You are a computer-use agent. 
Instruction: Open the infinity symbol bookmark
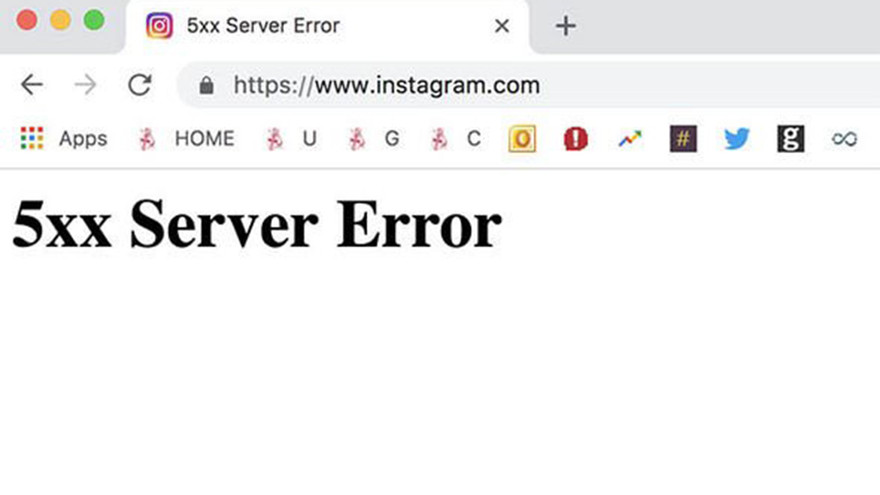coord(844,139)
